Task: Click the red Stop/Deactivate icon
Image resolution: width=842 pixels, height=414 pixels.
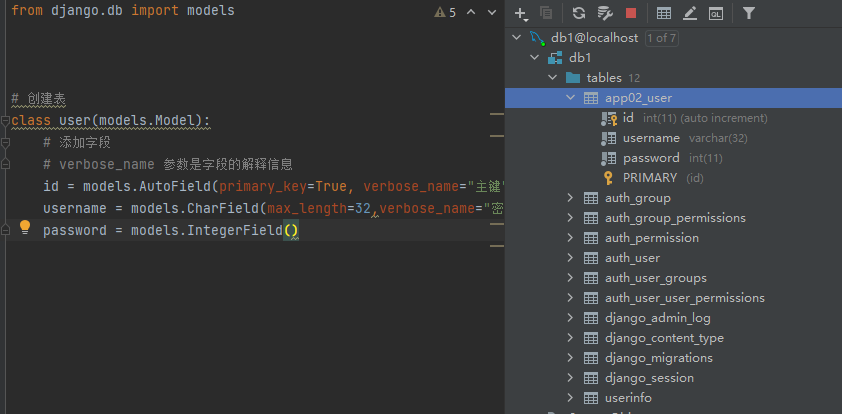Action: pos(631,13)
